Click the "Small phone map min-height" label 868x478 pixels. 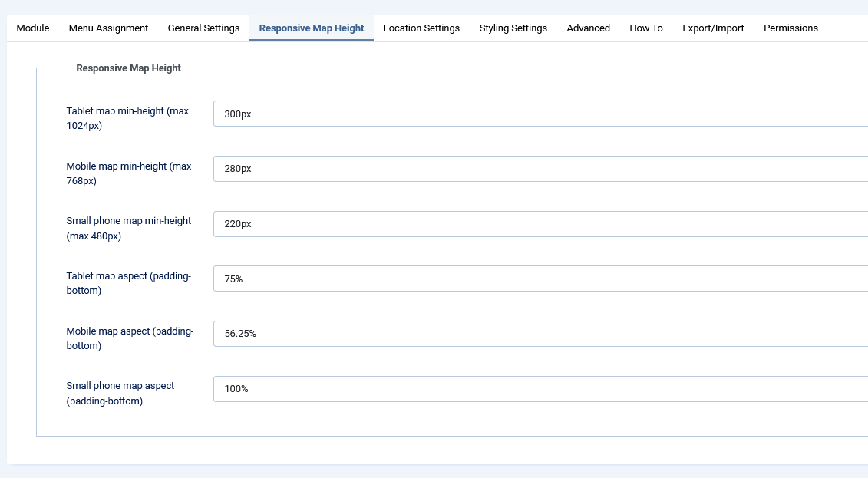(128, 228)
